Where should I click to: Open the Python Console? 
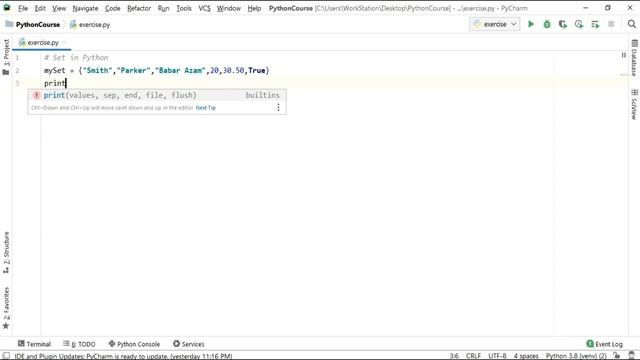click(x=134, y=344)
